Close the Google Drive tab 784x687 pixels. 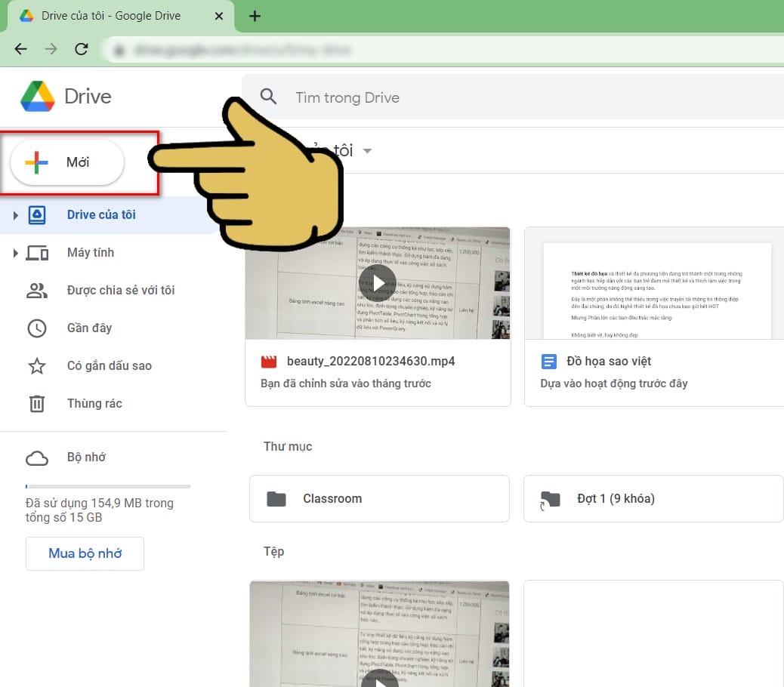[x=218, y=16]
